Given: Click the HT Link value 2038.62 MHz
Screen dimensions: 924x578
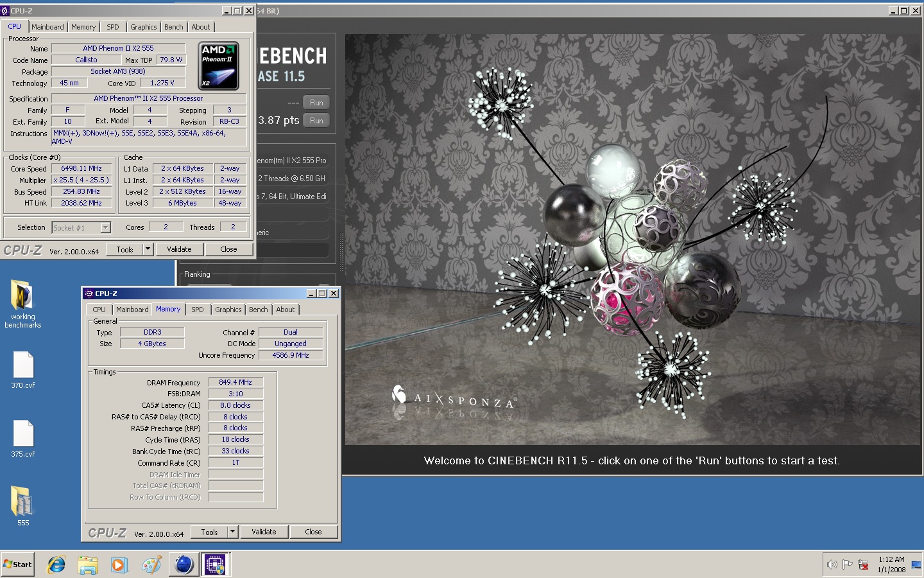Looking at the screenshot, I should point(81,203).
